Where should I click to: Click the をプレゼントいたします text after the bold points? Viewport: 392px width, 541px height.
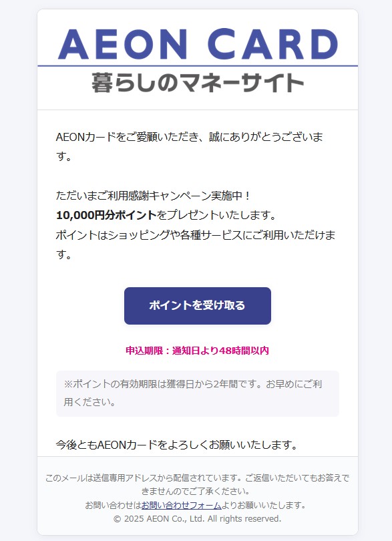click(217, 215)
